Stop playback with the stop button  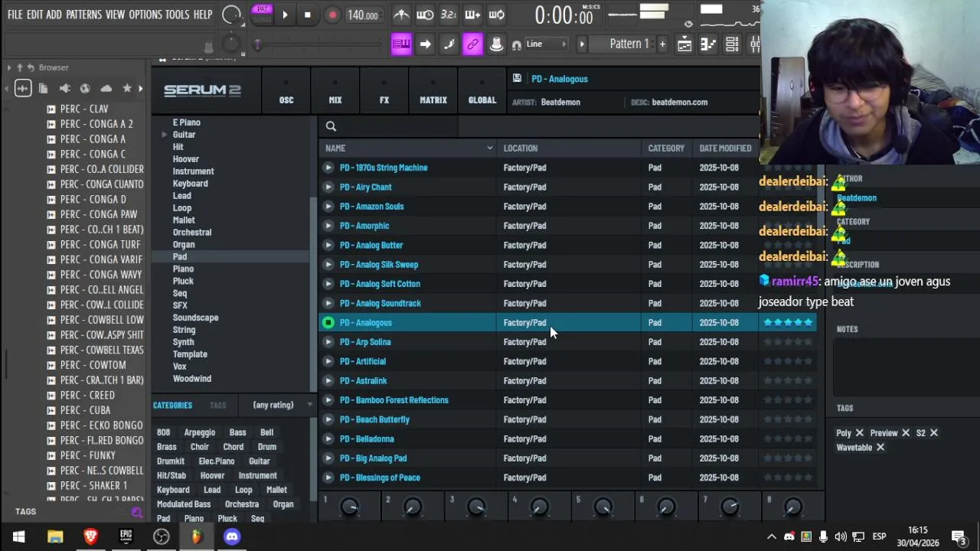[x=308, y=15]
